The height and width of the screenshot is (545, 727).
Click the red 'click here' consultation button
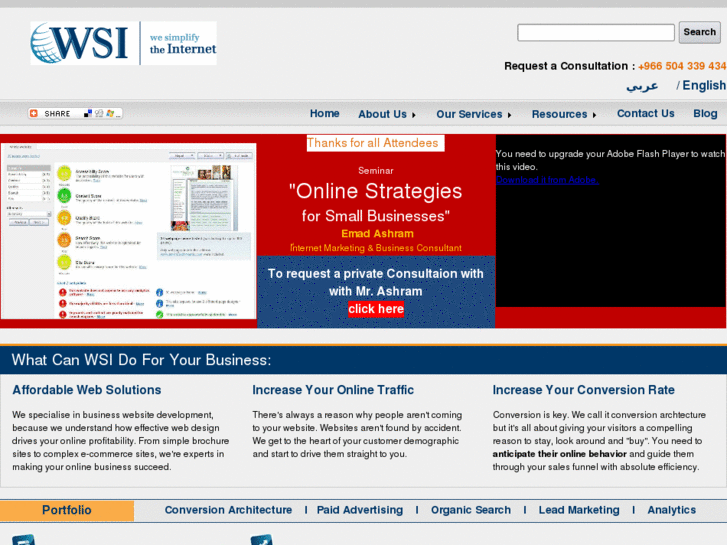(376, 309)
